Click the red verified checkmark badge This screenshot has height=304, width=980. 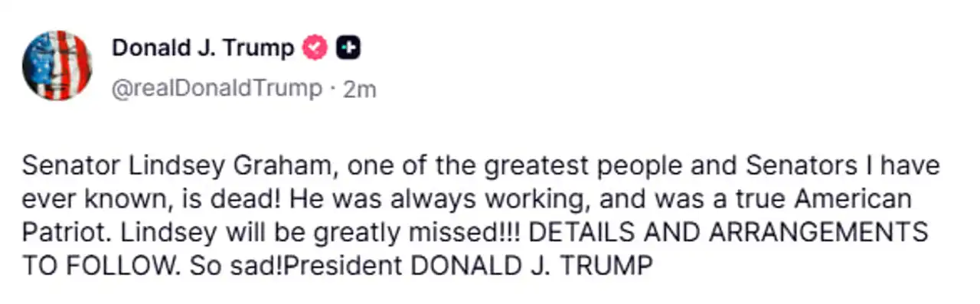pos(315,48)
